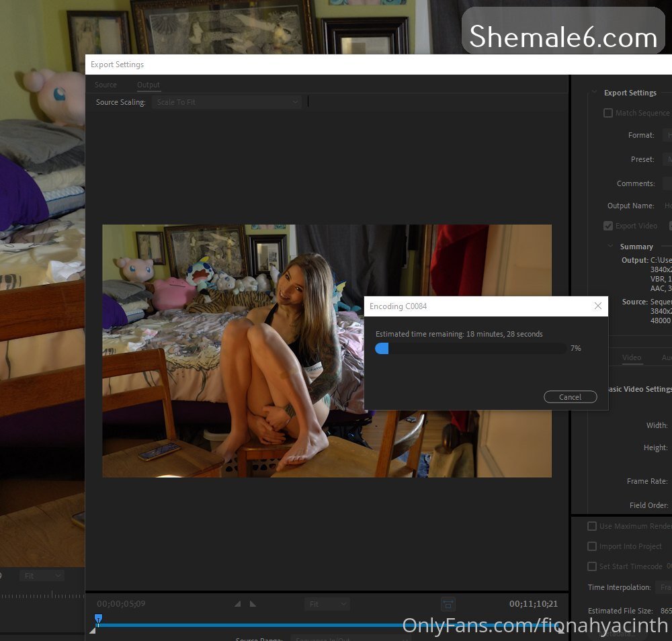Open the preview zoom Fit dropdown
Image resolution: width=672 pixels, height=641 pixels.
[x=327, y=604]
